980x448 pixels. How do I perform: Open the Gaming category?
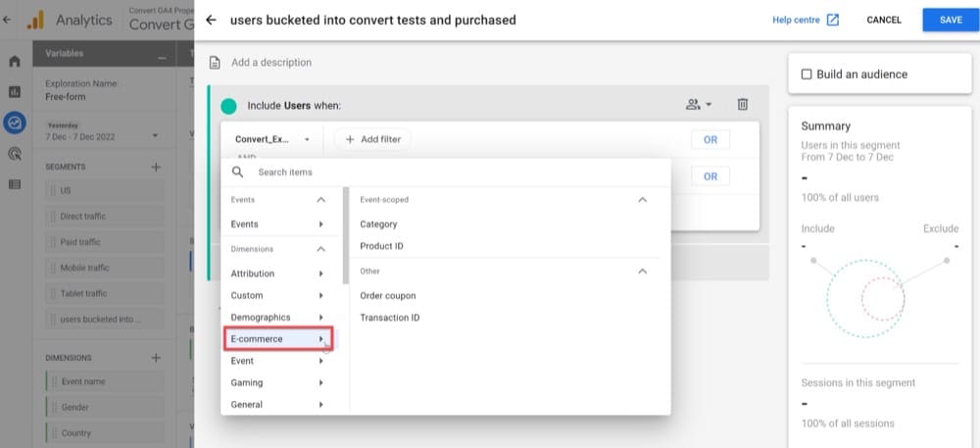[x=278, y=383]
